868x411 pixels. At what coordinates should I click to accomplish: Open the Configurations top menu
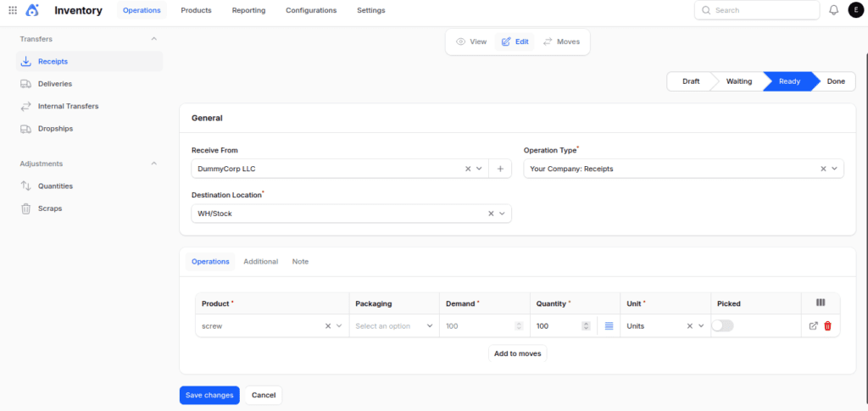click(311, 10)
